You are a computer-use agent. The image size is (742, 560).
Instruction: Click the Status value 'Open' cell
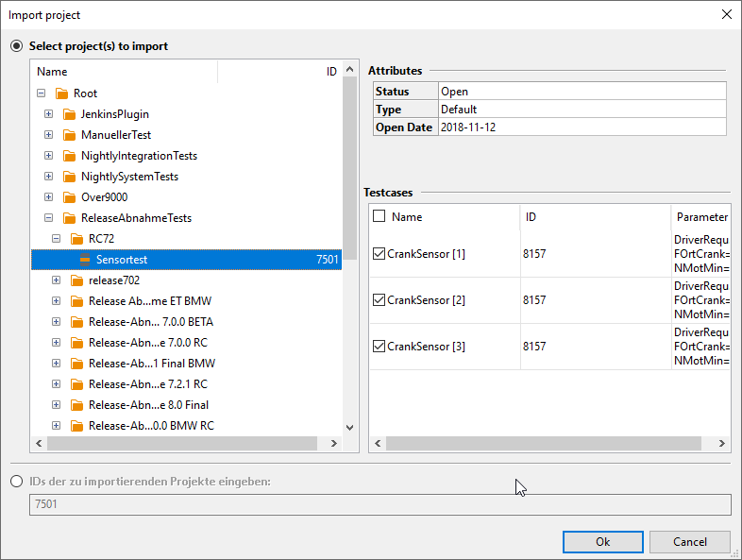tap(582, 92)
